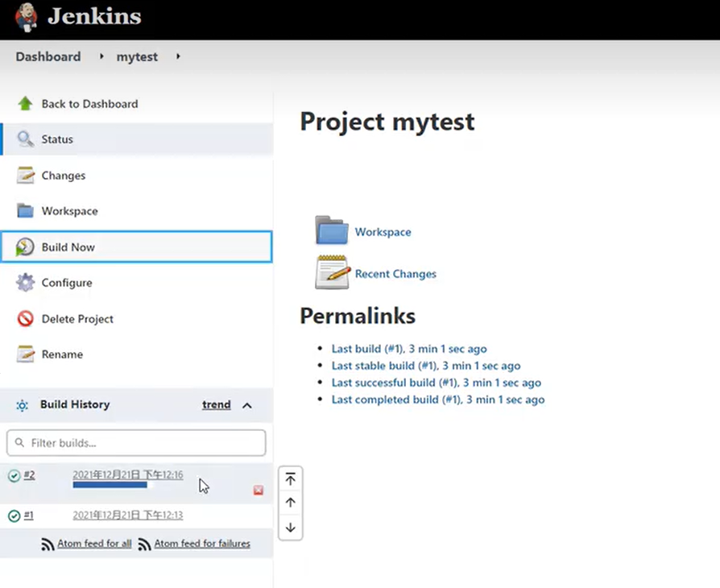Open Changes in the sidebar

(64, 176)
